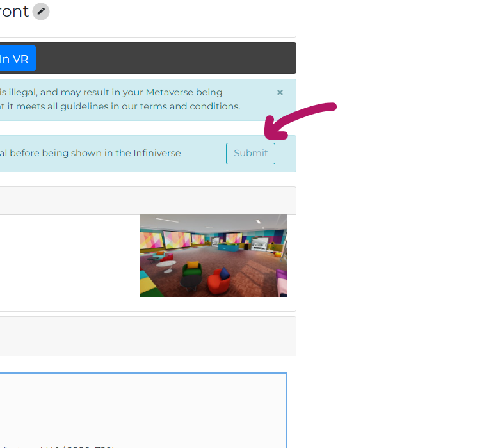500x448 pixels.
Task: Click the Submit button
Action: (x=250, y=154)
